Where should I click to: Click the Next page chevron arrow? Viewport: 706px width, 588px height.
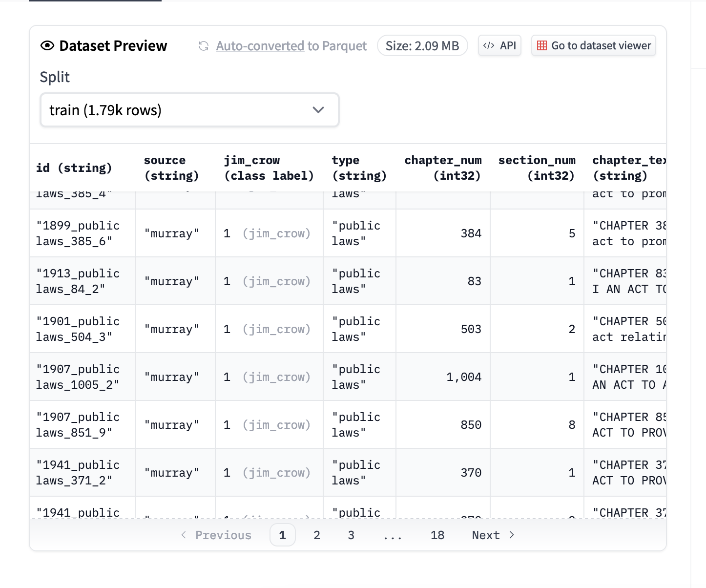512,535
